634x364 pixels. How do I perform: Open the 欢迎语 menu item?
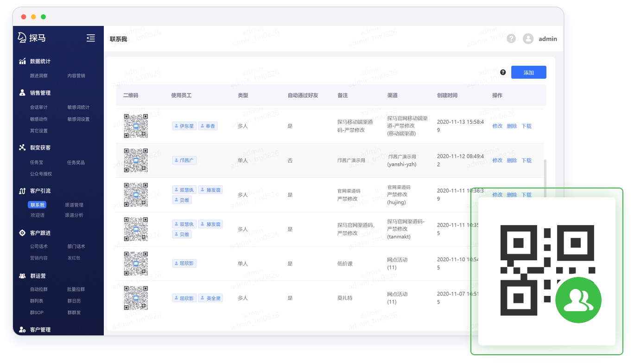(x=38, y=215)
